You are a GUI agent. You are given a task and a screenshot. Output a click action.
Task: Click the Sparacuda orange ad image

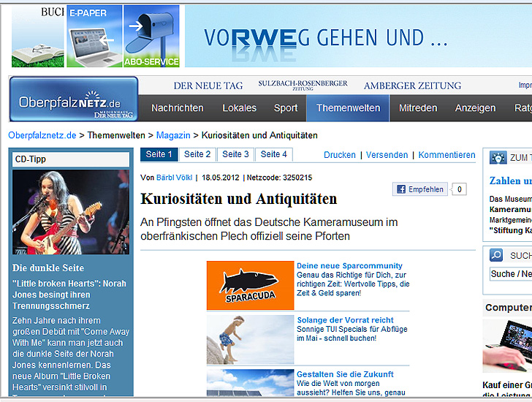tap(251, 285)
